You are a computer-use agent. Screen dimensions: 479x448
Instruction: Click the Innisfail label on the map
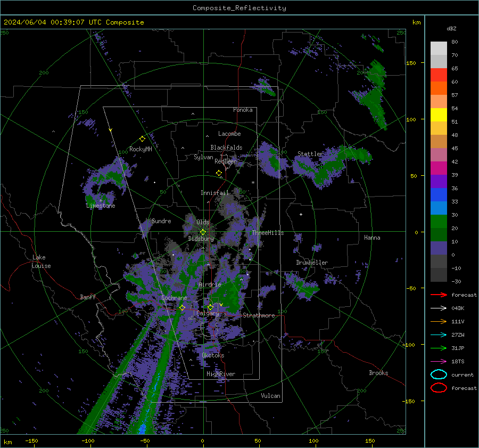214,193
